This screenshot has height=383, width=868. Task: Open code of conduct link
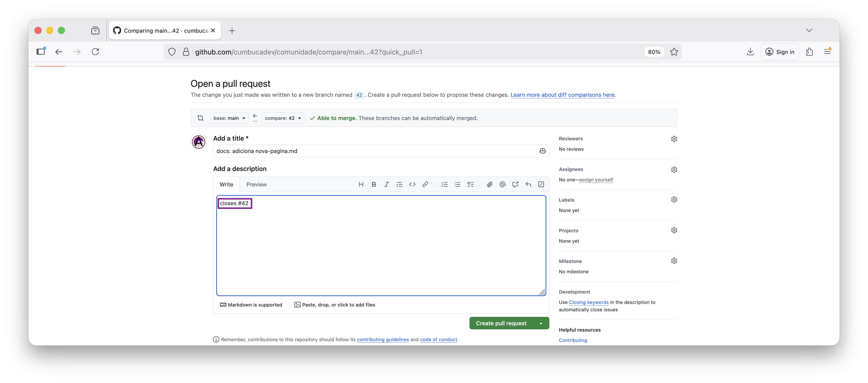pos(438,339)
